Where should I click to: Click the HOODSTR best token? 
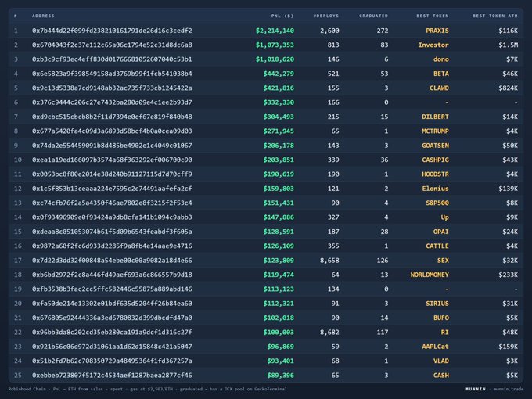pos(435,174)
